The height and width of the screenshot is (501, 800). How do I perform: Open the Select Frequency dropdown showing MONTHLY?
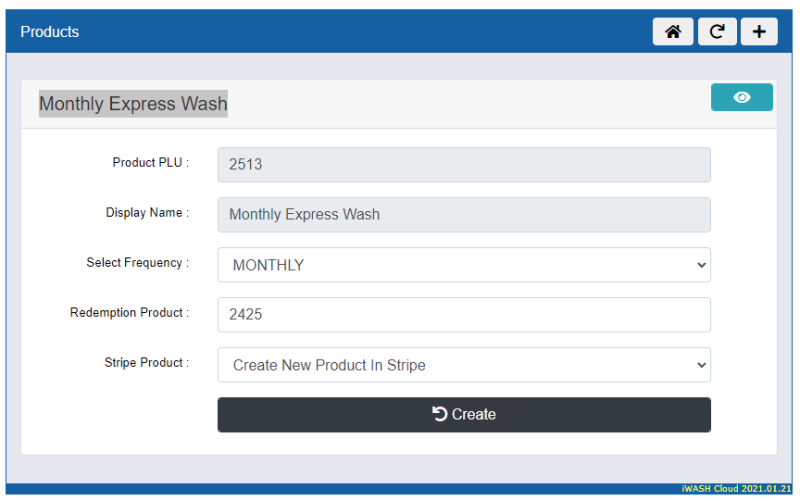tap(463, 265)
